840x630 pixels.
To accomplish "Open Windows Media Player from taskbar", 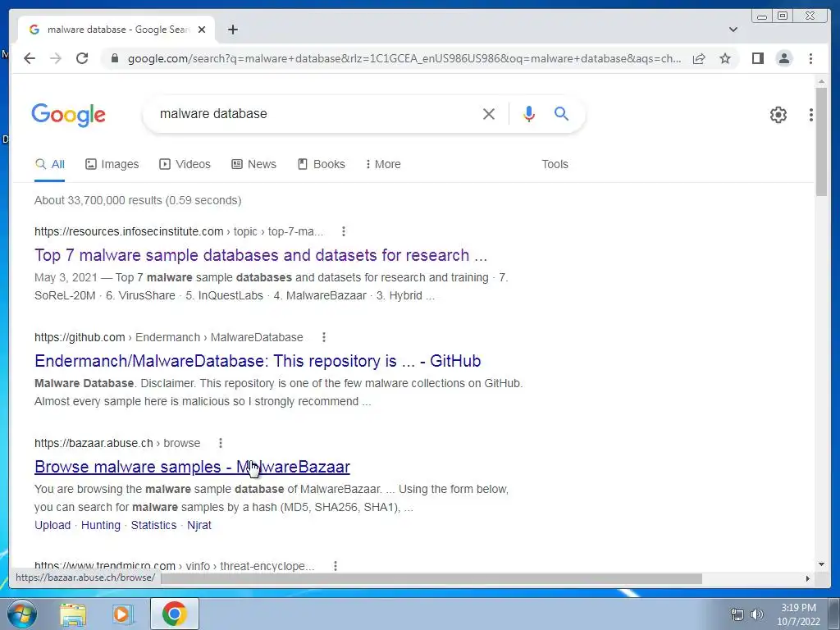I will pos(122,614).
